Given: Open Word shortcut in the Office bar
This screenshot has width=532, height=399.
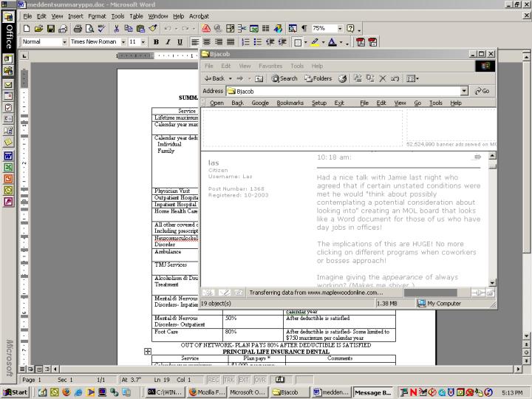Looking at the screenshot, I should pyautogui.click(x=8, y=156).
